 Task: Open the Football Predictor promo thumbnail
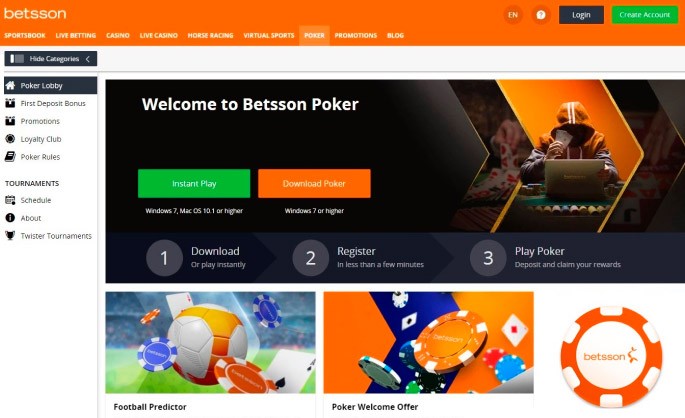(x=211, y=342)
